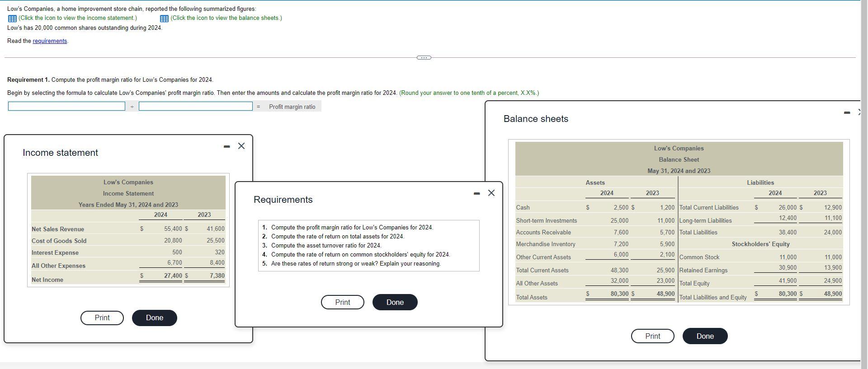This screenshot has height=369, width=868.
Task: Minimize the Income statement popup
Action: point(227,146)
